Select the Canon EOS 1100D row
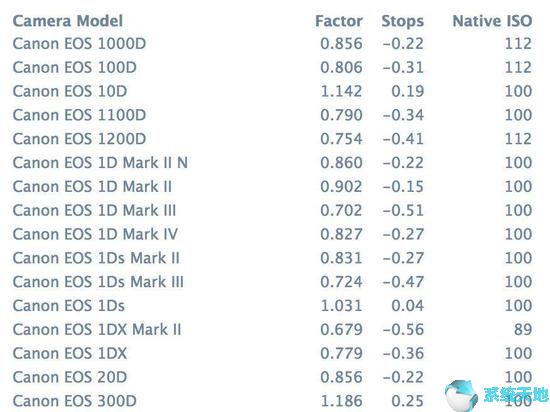The height and width of the screenshot is (412, 550). tap(272, 115)
